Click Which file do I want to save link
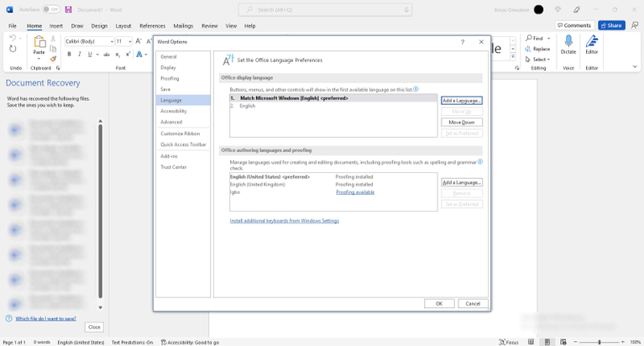This screenshot has width=644, height=346. click(x=45, y=318)
